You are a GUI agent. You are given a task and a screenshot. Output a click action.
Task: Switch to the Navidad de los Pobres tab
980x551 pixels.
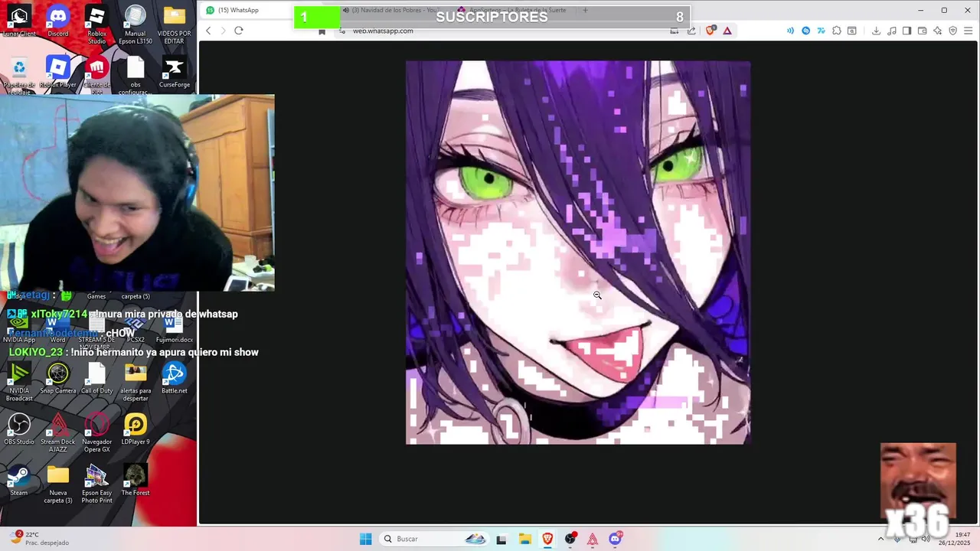pos(394,10)
